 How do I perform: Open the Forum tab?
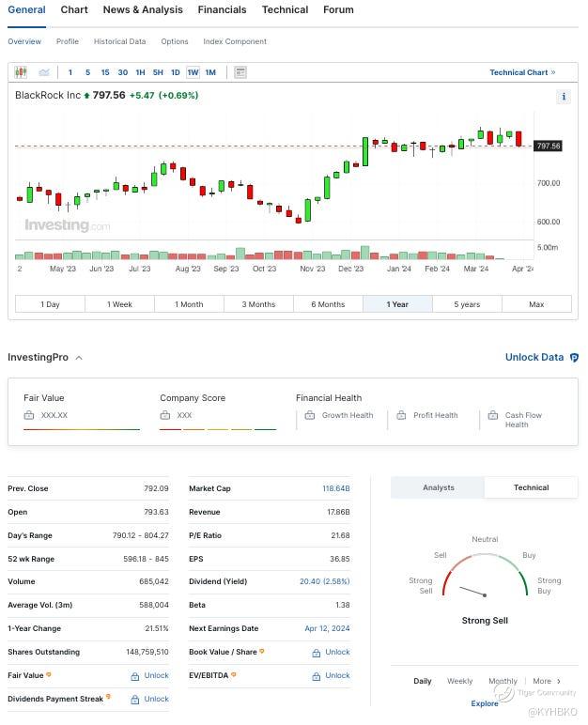coord(338,9)
